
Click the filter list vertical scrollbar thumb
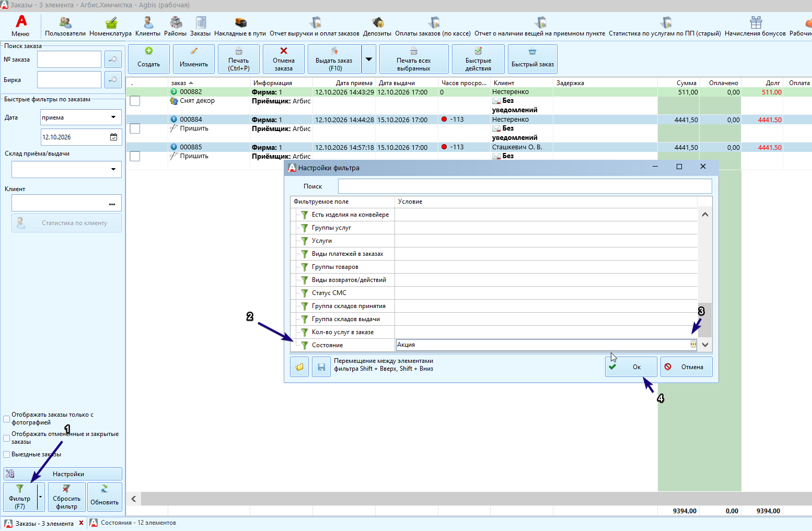705,320
